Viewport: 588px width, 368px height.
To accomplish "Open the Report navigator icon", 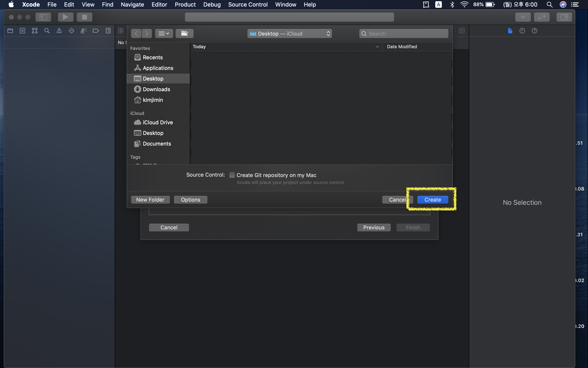I will (108, 31).
